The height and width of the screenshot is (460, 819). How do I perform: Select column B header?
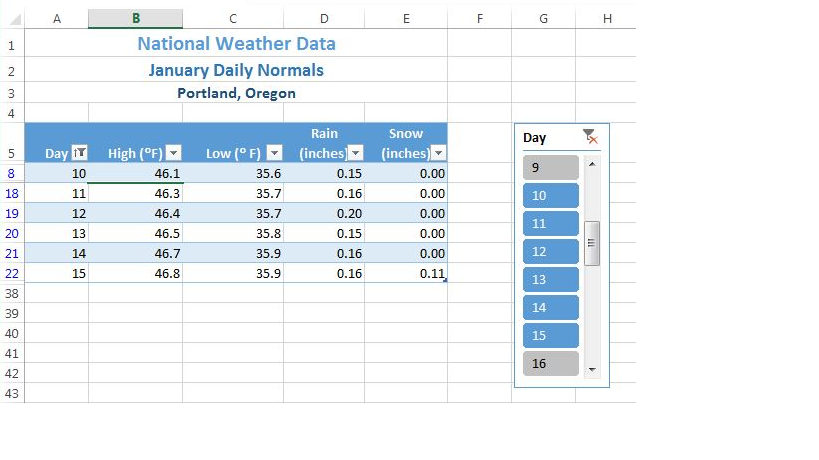tap(136, 19)
